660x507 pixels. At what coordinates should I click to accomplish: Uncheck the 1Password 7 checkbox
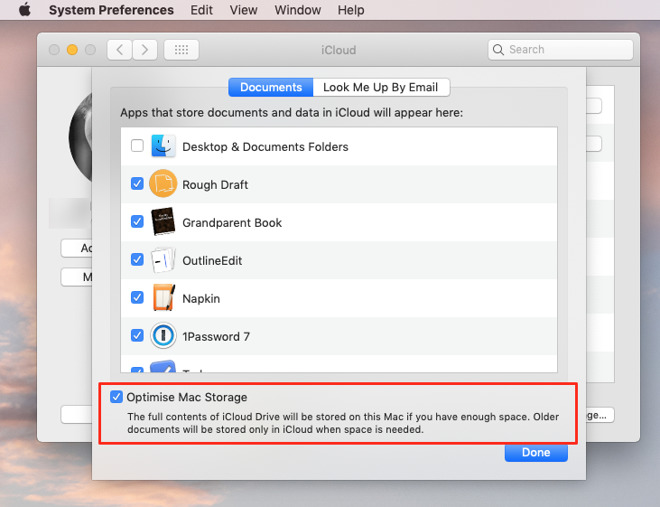coord(137,335)
